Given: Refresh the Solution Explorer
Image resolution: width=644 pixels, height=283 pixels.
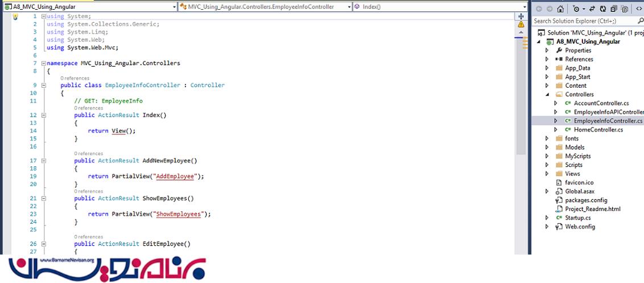Looking at the screenshot, I should click(x=603, y=9).
